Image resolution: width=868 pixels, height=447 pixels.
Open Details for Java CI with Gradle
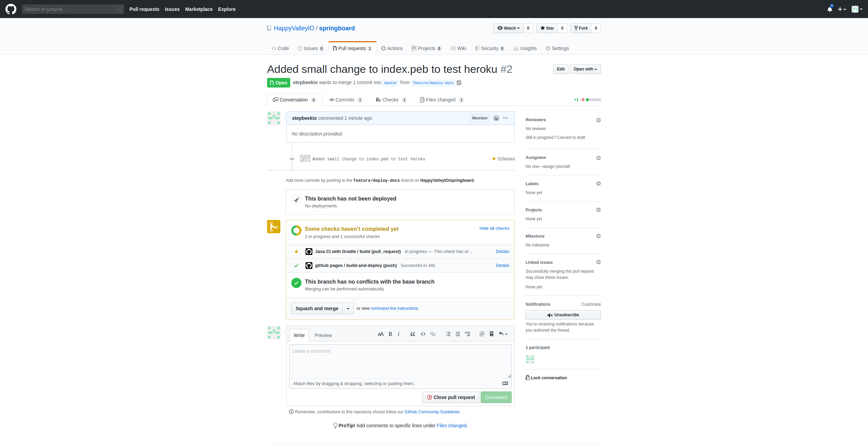tap(502, 252)
